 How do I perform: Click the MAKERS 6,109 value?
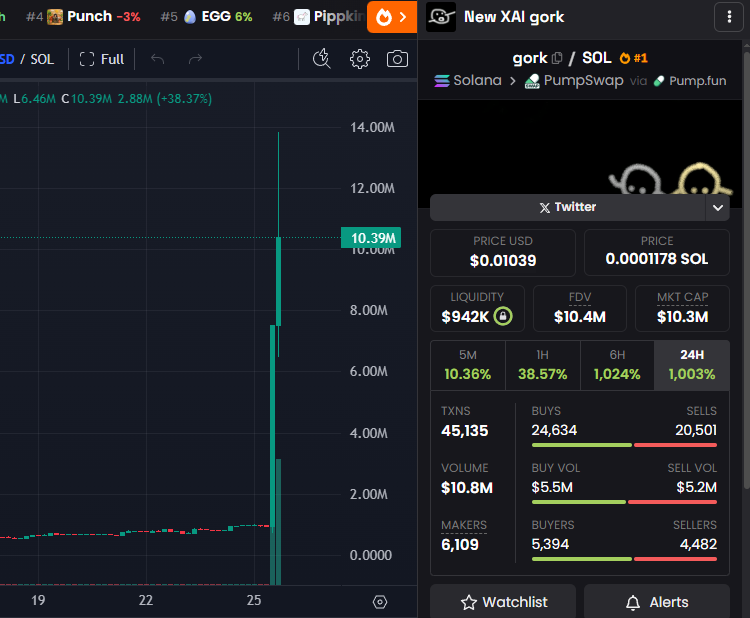pos(460,544)
